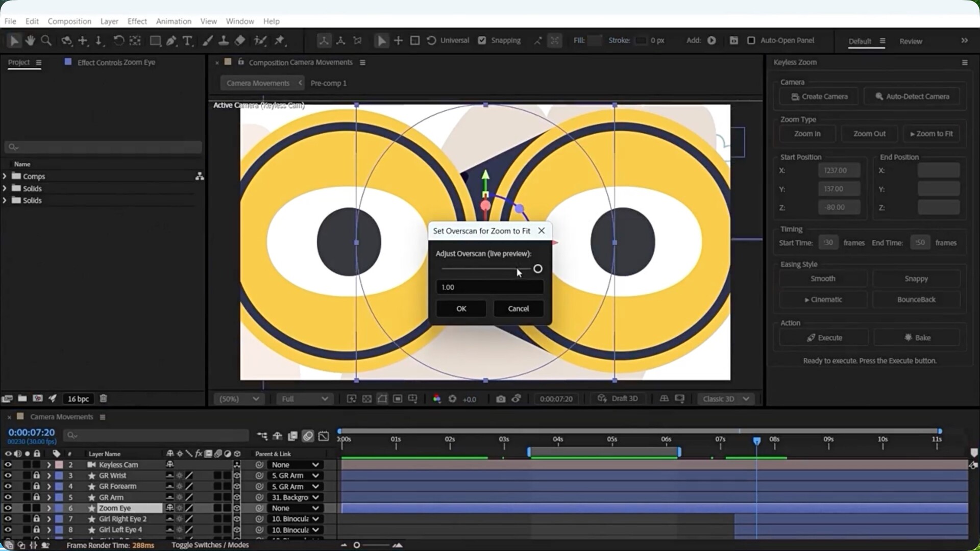Select the Zoom magnifier tool
The image size is (980, 551).
coord(46,40)
